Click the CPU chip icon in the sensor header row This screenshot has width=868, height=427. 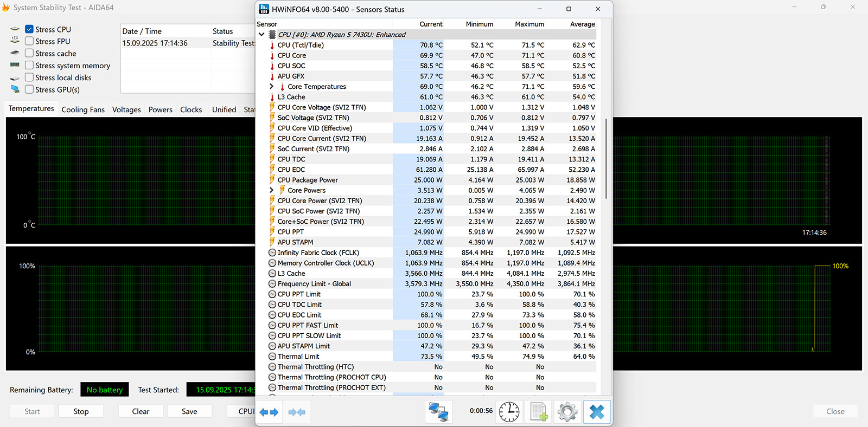tap(272, 35)
